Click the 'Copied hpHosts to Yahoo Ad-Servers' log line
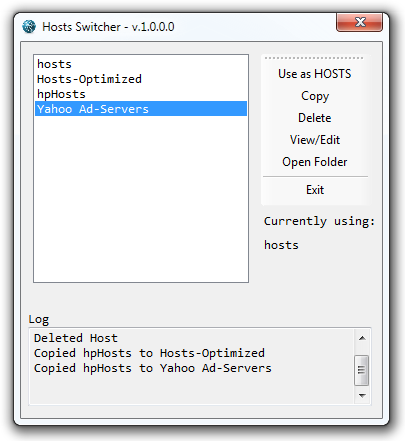Screen dimensions: 405x441 point(153,368)
